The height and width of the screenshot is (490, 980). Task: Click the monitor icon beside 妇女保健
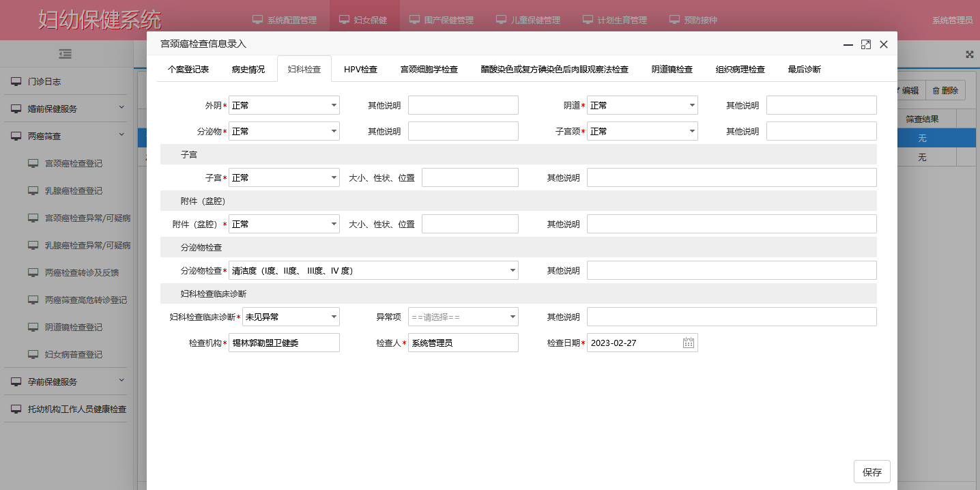pyautogui.click(x=344, y=20)
